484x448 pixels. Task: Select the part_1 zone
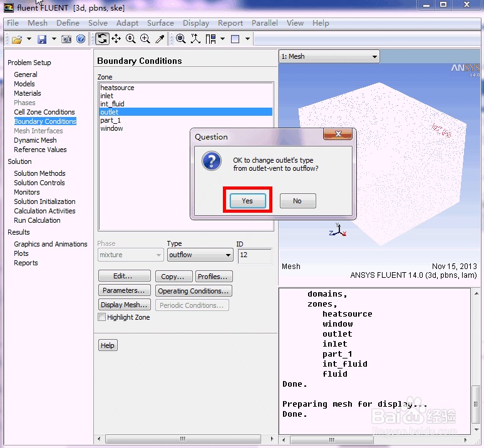pyautogui.click(x=185, y=120)
